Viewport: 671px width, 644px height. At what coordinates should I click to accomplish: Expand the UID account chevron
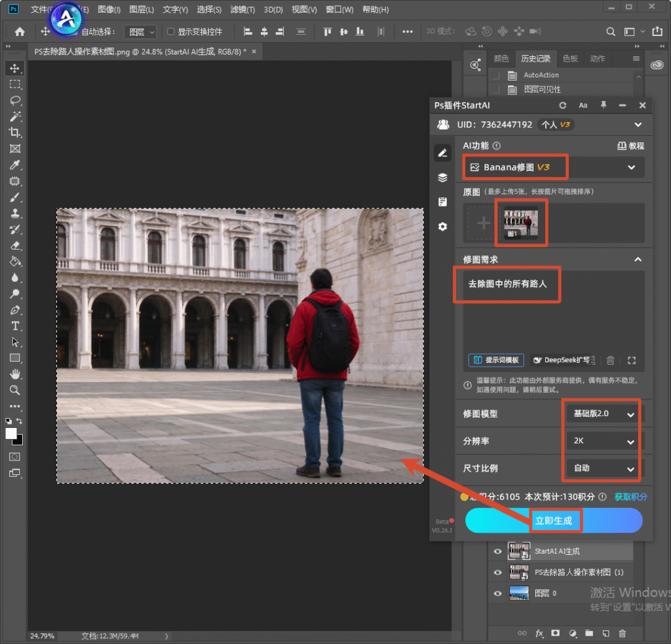638,124
